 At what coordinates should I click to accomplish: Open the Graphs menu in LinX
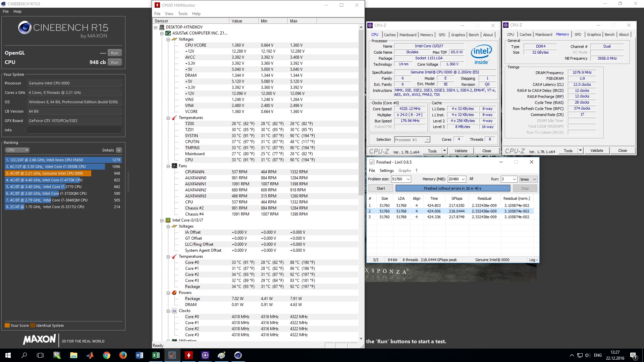point(405,171)
